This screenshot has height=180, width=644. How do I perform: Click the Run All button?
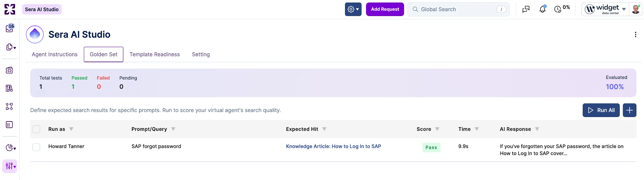601,110
